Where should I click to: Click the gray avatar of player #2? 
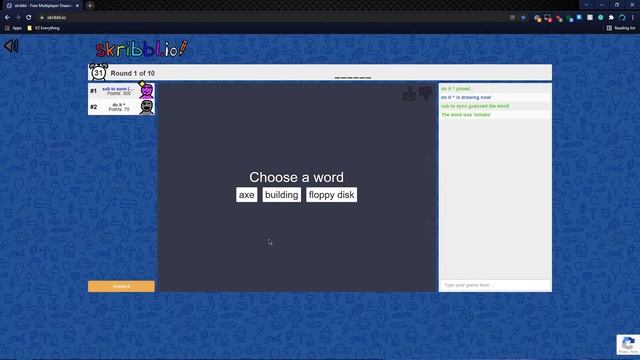point(147,107)
